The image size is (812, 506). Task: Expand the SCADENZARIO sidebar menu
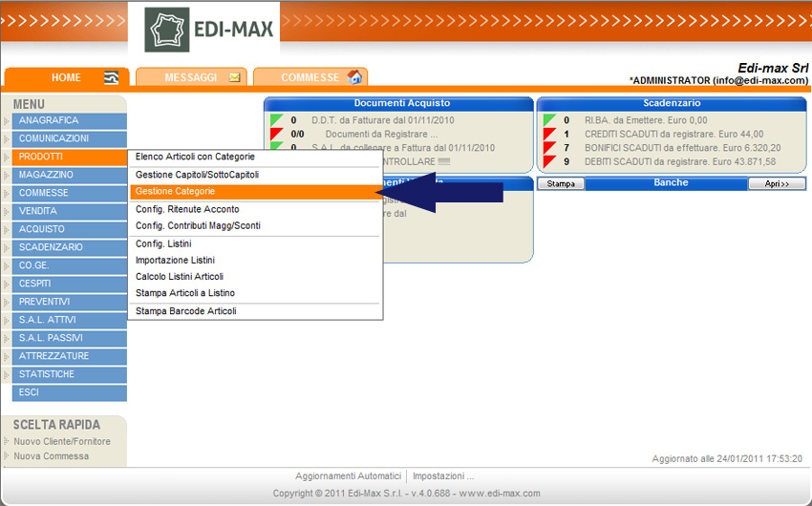tap(69, 247)
